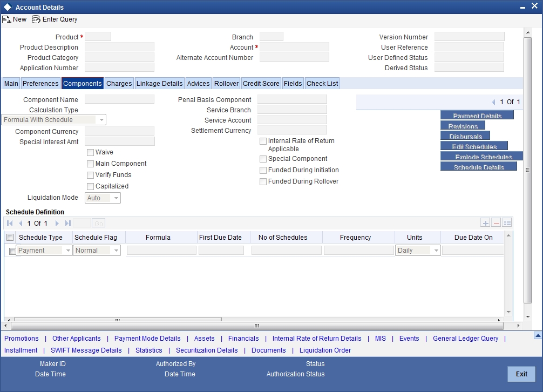Minimize the Account Details window
543x392 pixels.
pyautogui.click(x=522, y=7)
